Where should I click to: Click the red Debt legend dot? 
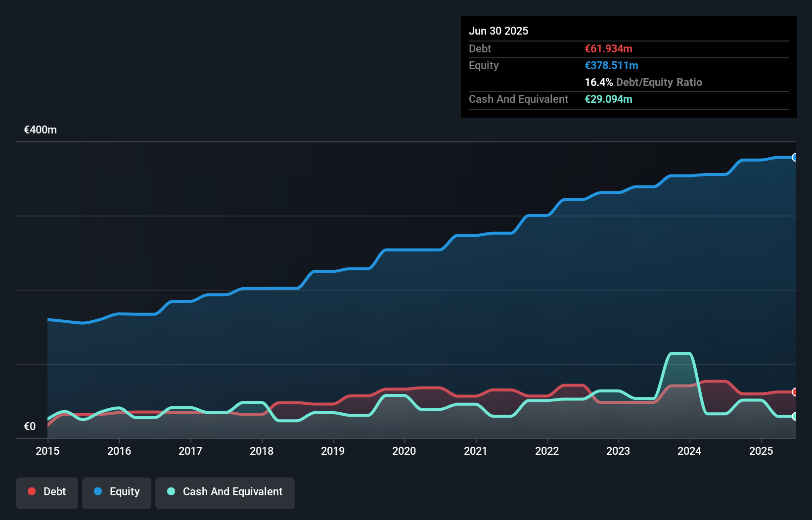31,491
